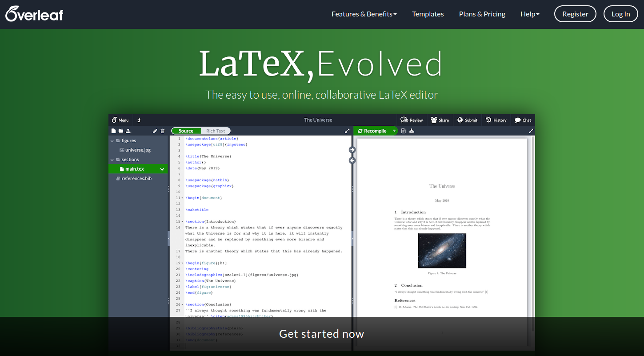Viewport: 644px width, 356px height.
Task: Fold the figure environment at line 19
Action: pos(183,263)
